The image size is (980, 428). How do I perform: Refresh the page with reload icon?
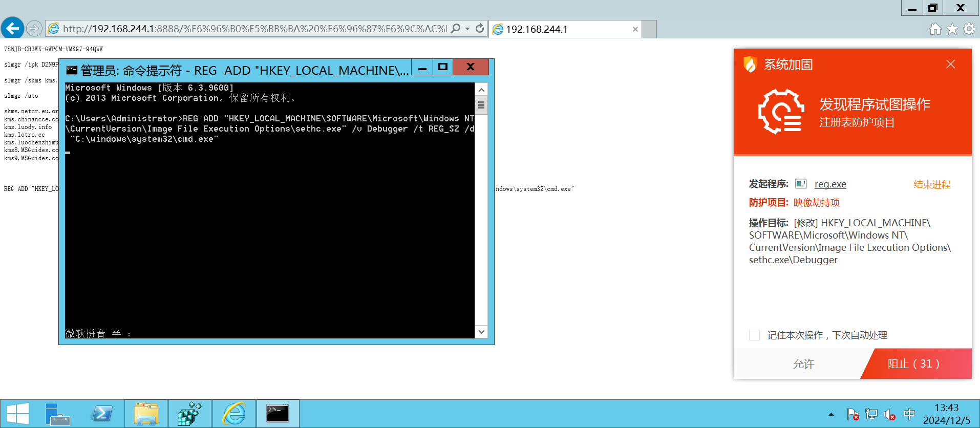tap(480, 29)
